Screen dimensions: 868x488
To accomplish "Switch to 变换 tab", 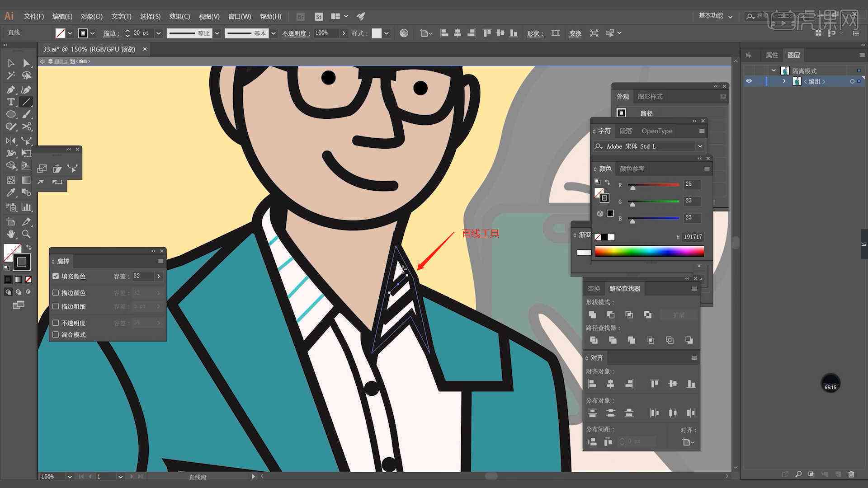I will (x=594, y=288).
